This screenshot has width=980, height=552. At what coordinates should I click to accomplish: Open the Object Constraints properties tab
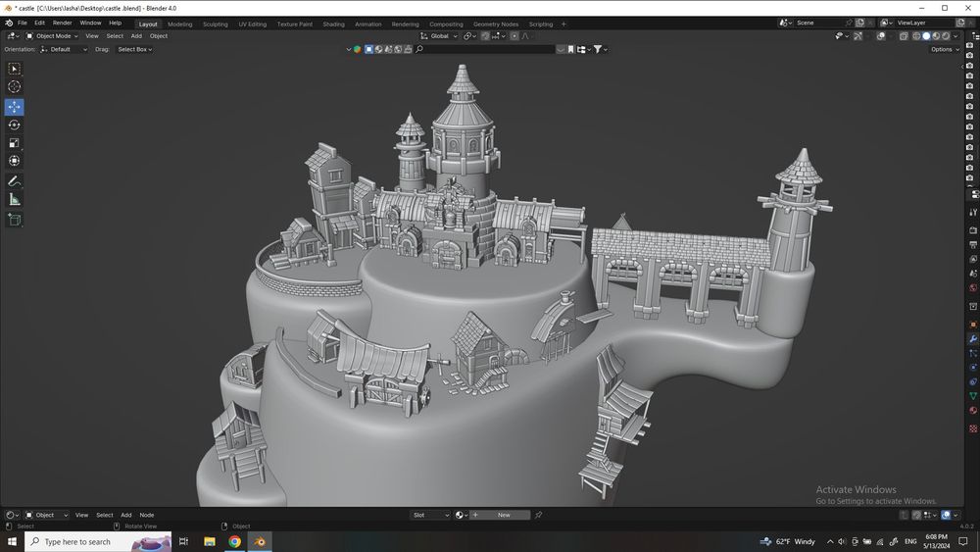(973, 382)
